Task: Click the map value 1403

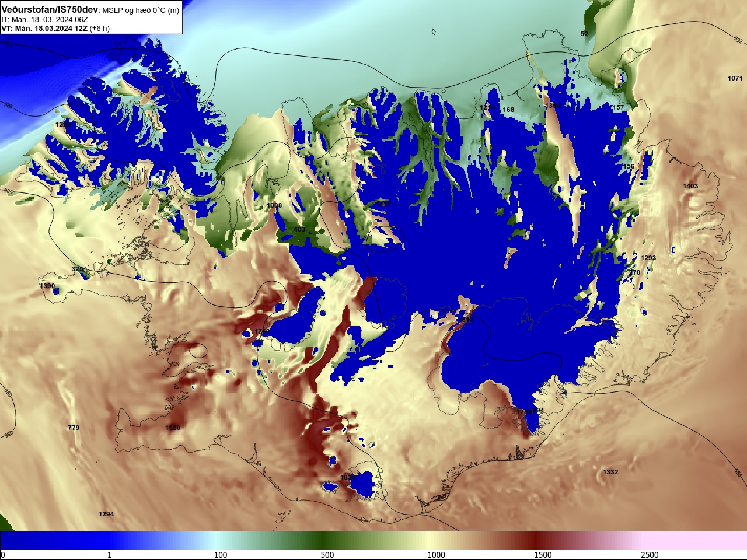Action: [690, 186]
